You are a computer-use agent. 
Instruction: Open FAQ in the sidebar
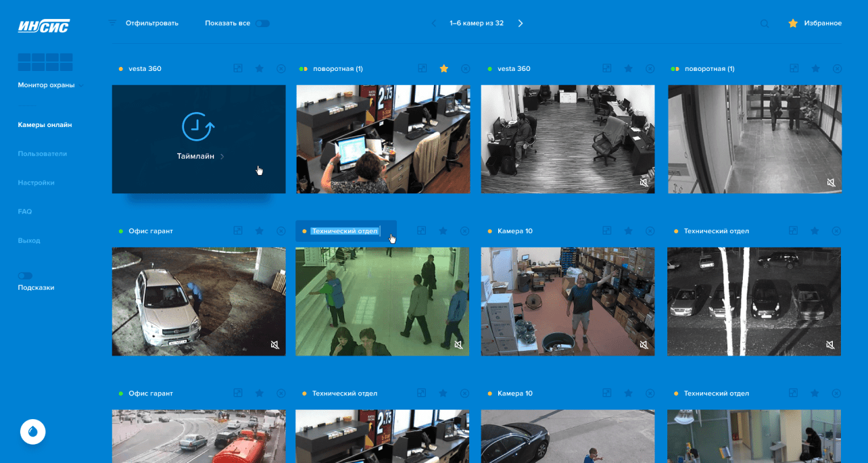click(x=25, y=212)
